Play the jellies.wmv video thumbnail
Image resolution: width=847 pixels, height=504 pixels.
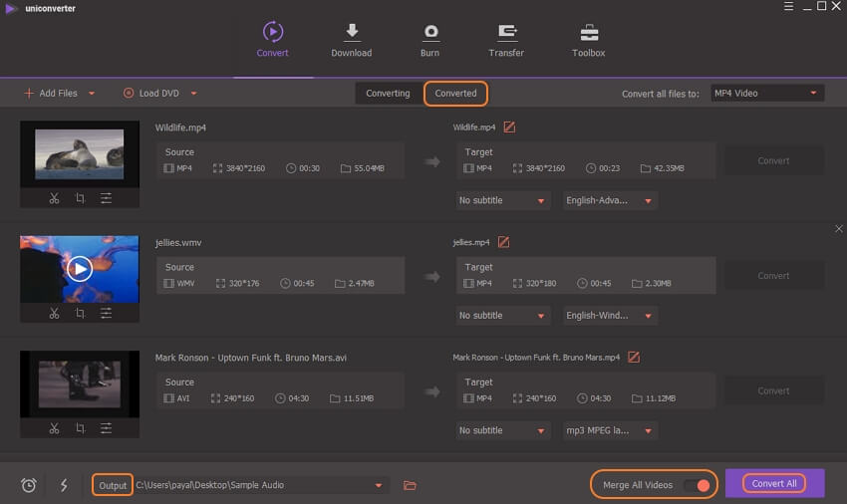tap(79, 268)
